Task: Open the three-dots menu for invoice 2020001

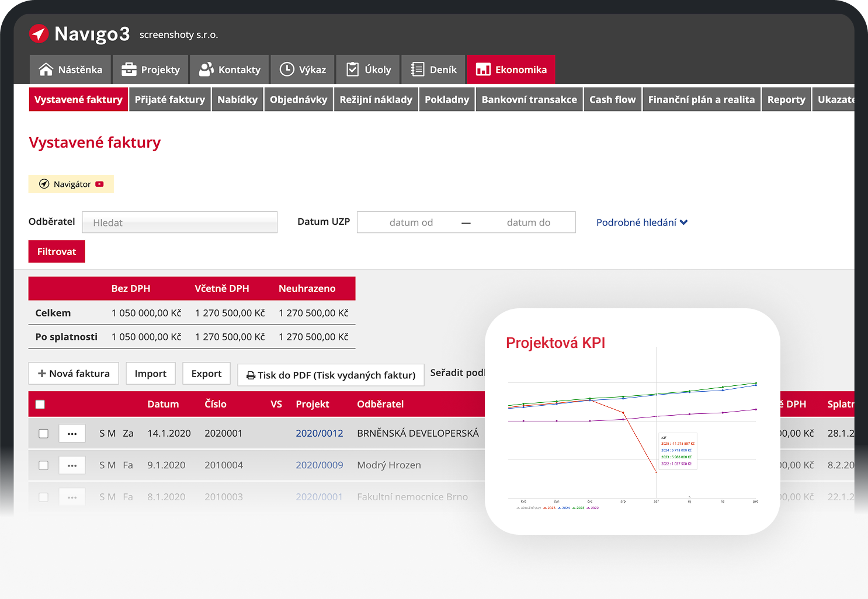Action: (72, 434)
